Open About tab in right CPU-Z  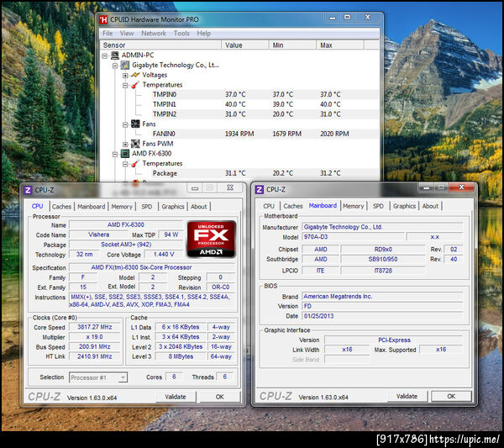click(x=430, y=206)
